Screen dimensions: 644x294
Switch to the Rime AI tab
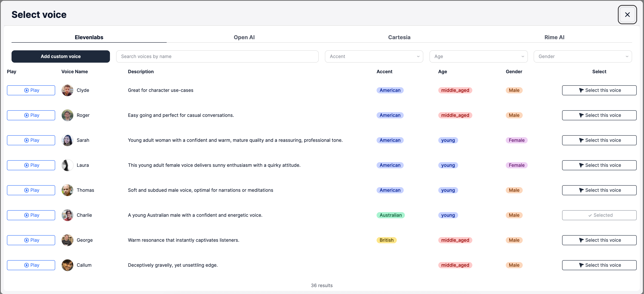coord(554,37)
